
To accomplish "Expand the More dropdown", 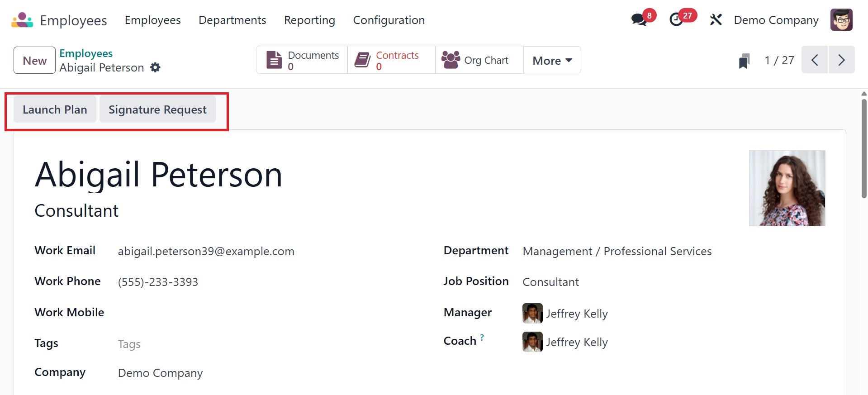I will point(552,61).
